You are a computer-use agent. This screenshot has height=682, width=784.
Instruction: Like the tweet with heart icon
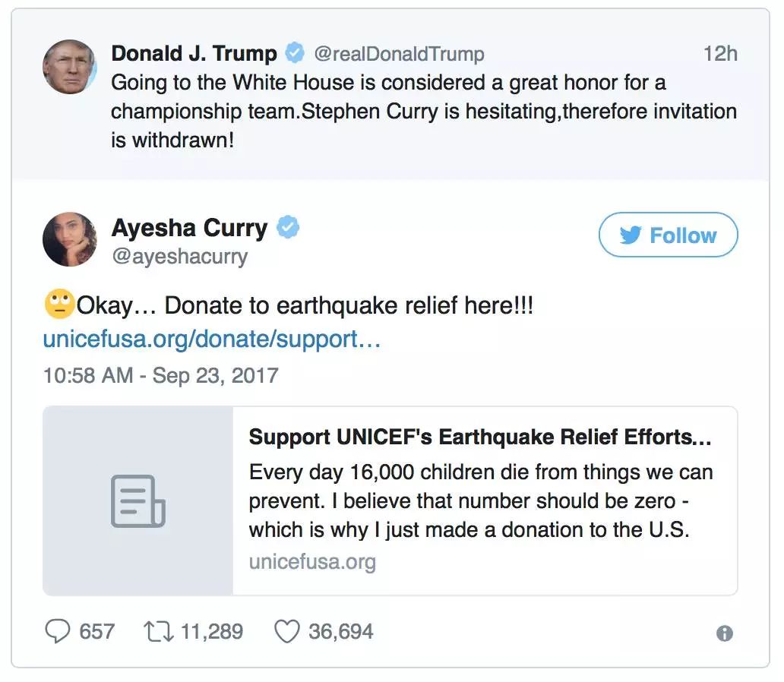(x=287, y=631)
